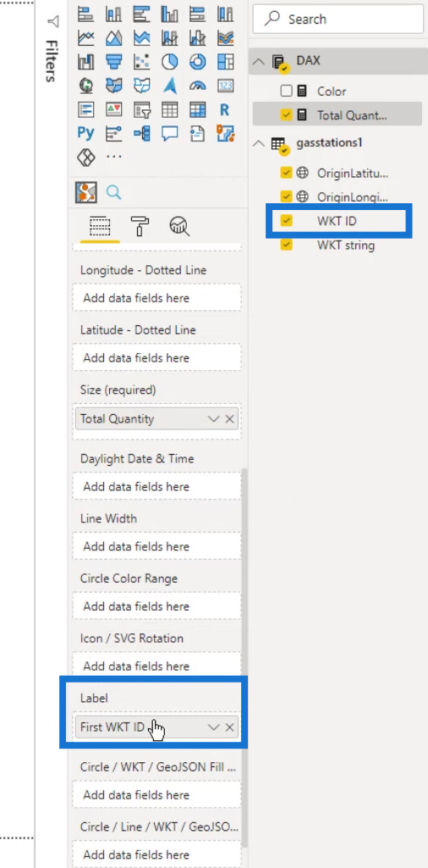Uncheck the WKT string field checkbox
This screenshot has height=868, width=428.
pos(286,245)
